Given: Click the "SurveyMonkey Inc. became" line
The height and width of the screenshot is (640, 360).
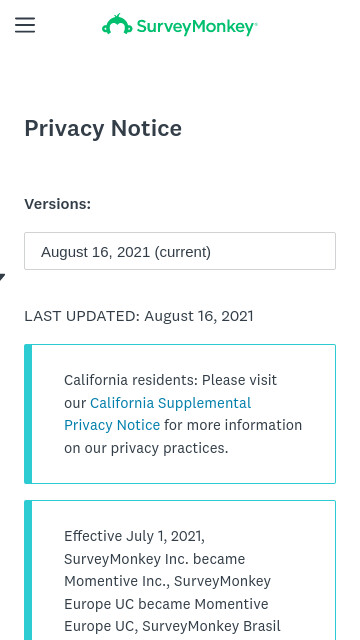Looking at the screenshot, I should [x=155, y=559].
